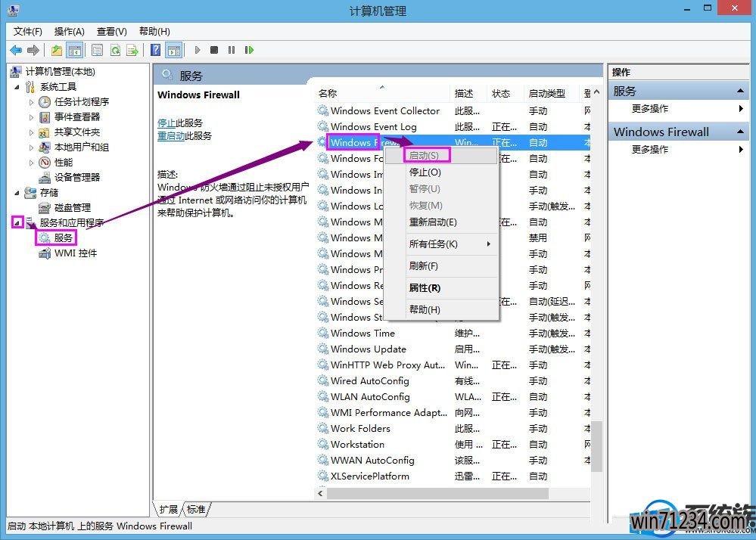Collapse the Windows Firewall actions section

tap(740, 132)
